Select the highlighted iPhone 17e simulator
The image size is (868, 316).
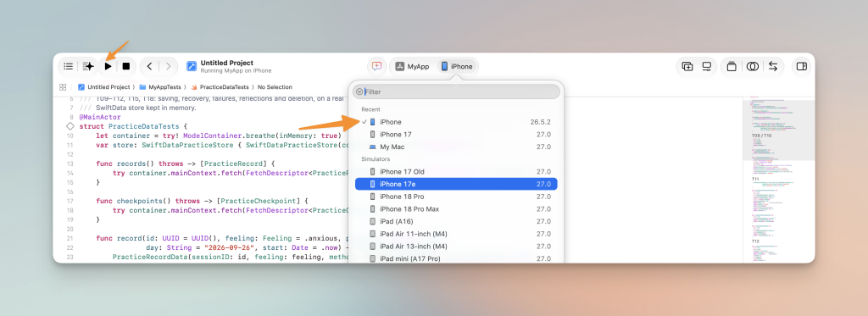(456, 184)
